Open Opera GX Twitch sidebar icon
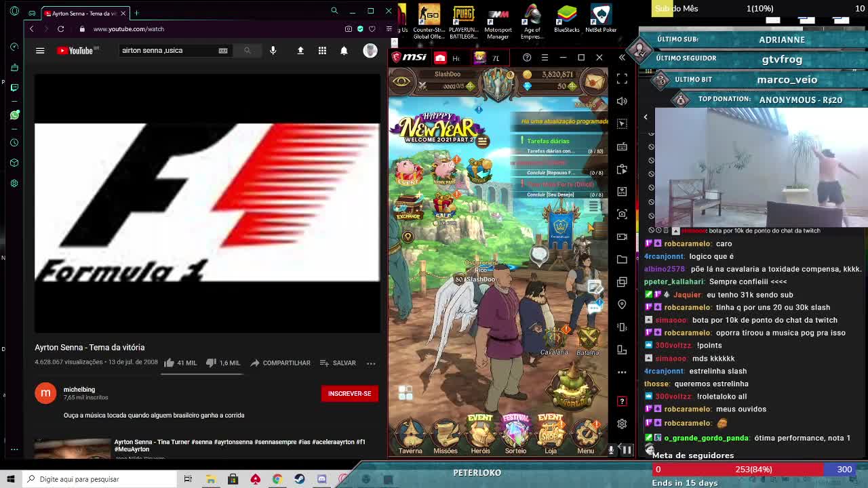 (14, 87)
